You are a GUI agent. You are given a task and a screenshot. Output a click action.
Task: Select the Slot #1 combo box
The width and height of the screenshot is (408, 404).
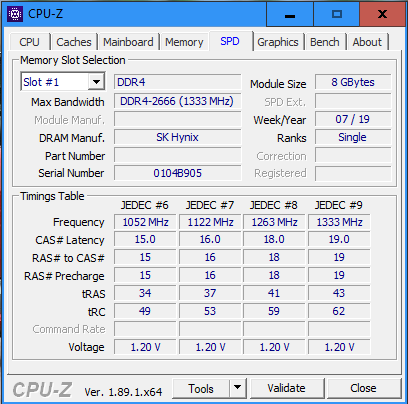tap(63, 82)
